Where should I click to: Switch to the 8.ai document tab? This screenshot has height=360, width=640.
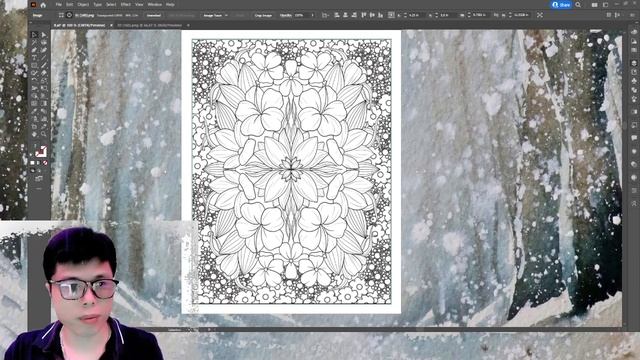[80, 25]
